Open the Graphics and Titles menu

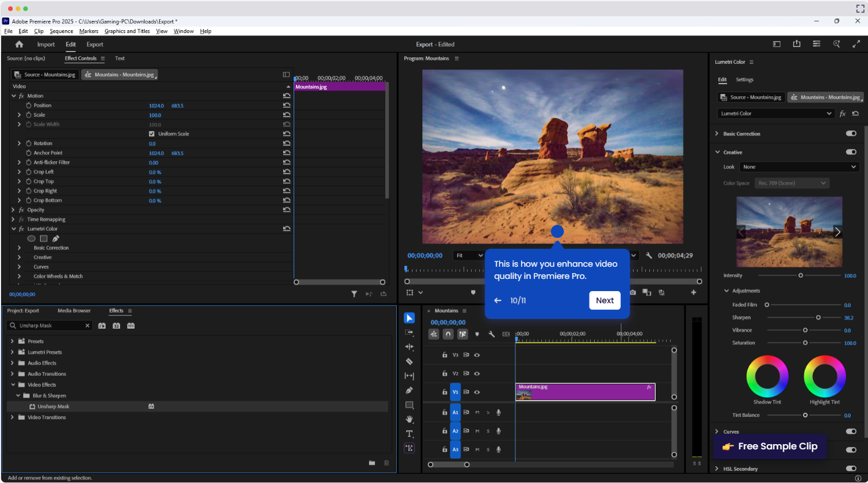point(127,31)
